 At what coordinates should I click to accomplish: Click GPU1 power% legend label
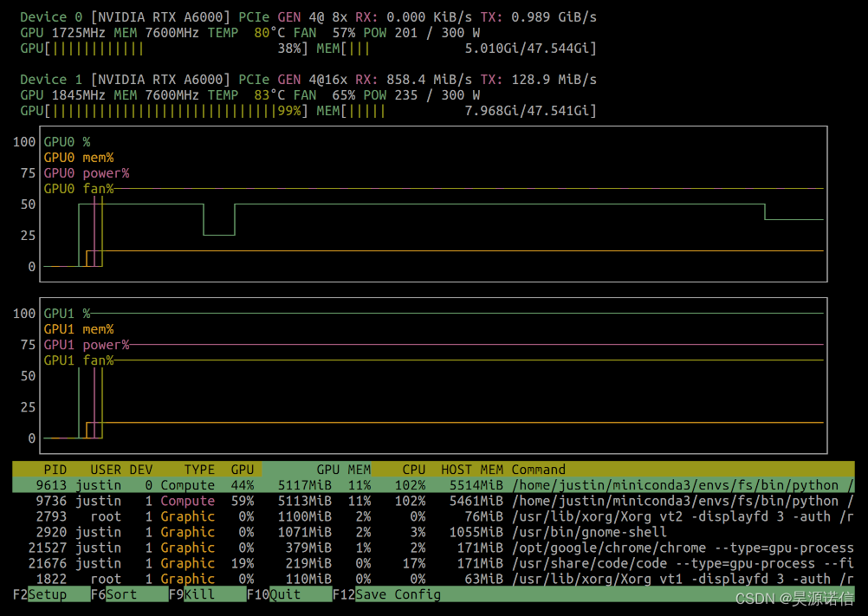pos(87,344)
